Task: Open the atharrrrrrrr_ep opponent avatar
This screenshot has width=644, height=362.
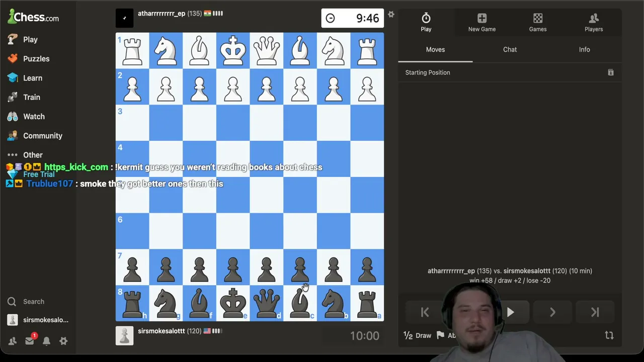Action: tap(124, 18)
